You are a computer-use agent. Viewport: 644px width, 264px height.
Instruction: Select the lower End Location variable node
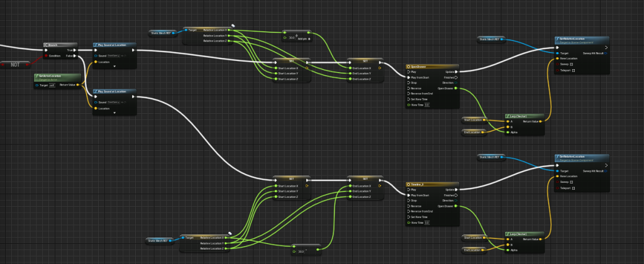(x=473, y=250)
